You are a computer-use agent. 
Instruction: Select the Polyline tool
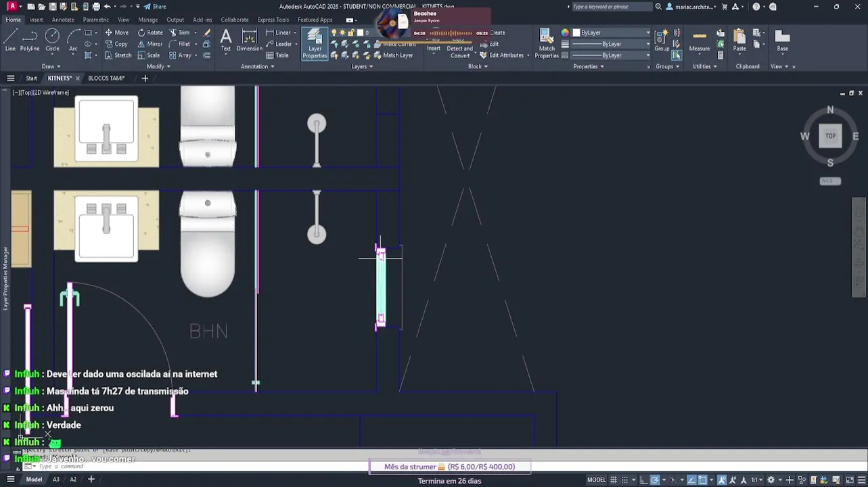[30, 41]
